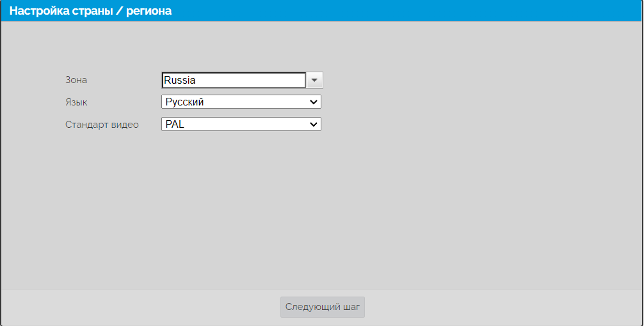The image size is (644, 326).
Task: Select the Russia text in the zone field
Action: point(180,81)
